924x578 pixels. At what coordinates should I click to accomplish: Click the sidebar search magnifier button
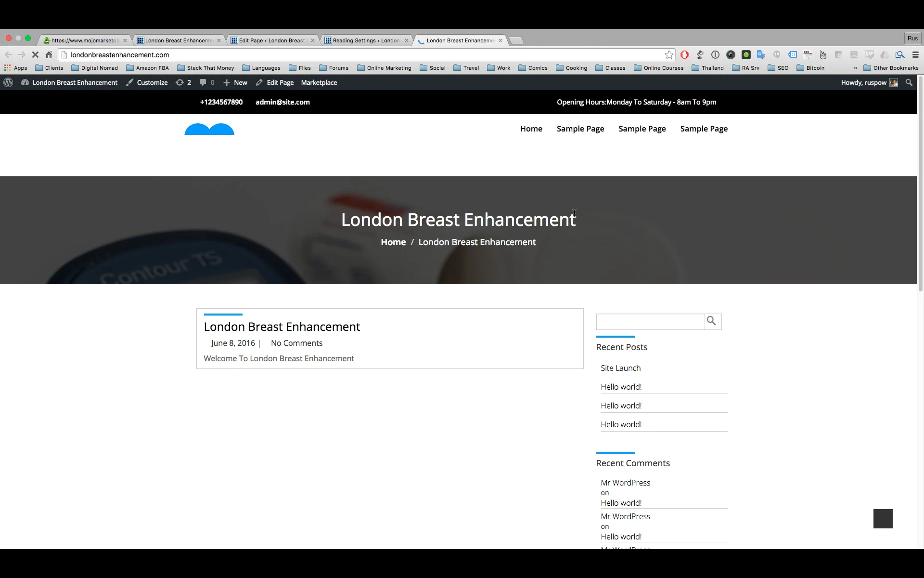pyautogui.click(x=712, y=321)
